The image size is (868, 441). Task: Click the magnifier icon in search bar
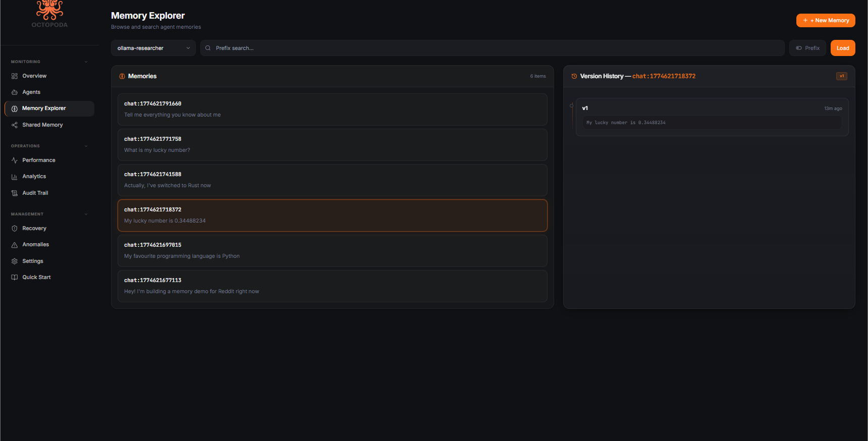pyautogui.click(x=208, y=48)
